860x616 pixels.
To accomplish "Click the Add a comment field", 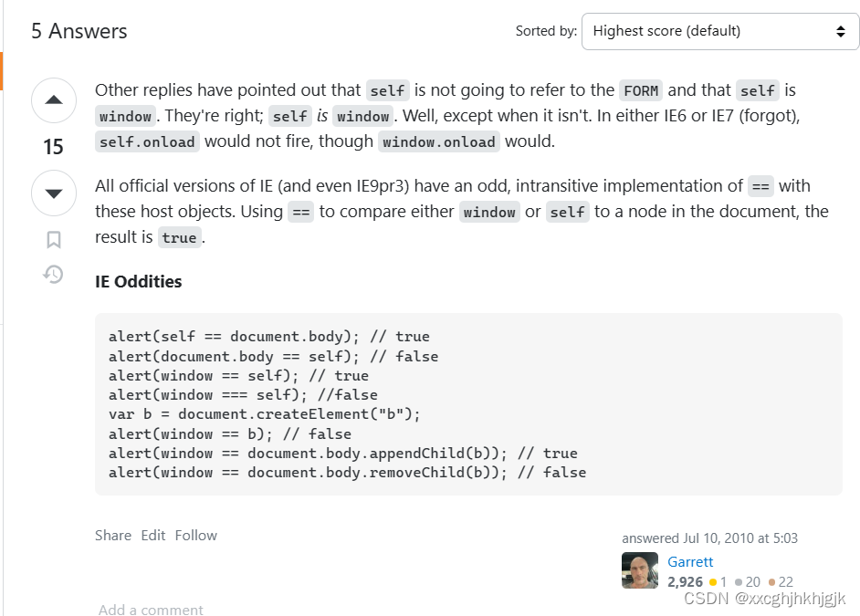I will click(151, 610).
